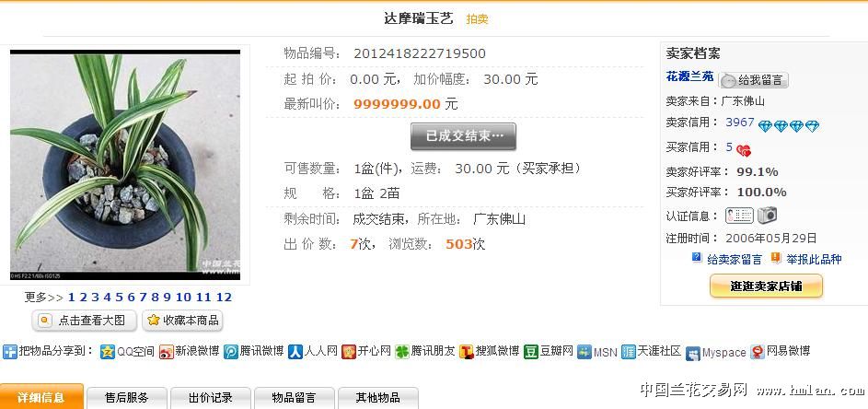
Task: Click the item number 2012418222719500
Action: point(420,53)
